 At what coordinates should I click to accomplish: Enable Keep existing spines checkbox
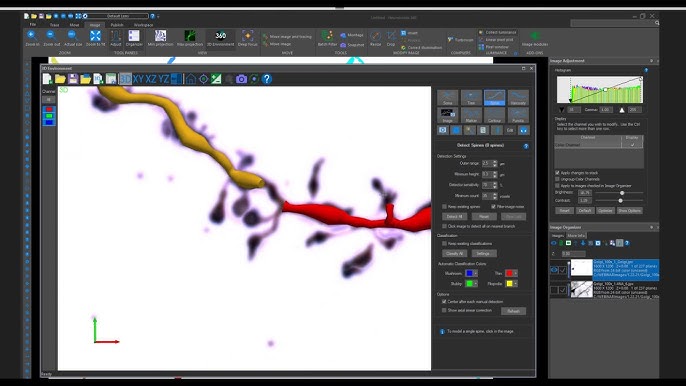click(x=444, y=207)
